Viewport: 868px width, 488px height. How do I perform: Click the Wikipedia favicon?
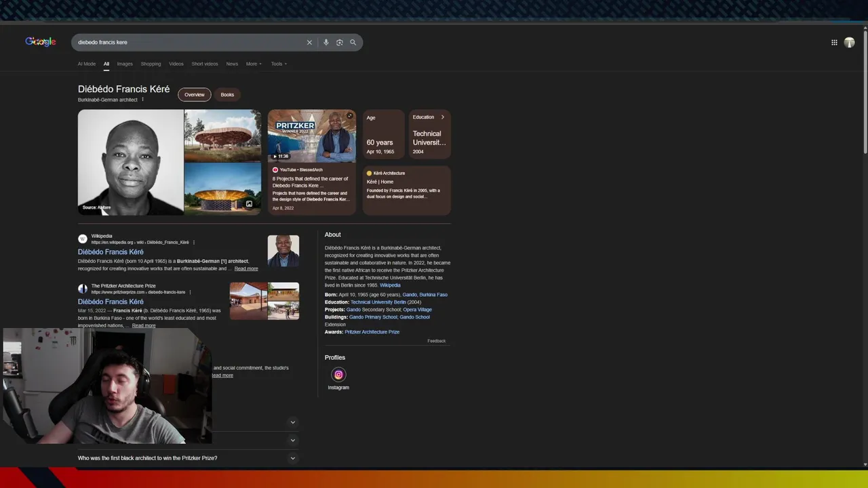click(83, 239)
